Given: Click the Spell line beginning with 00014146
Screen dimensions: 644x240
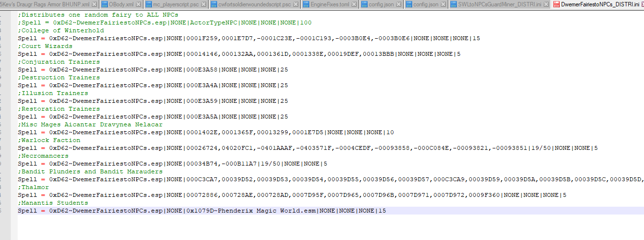Looking at the screenshot, I should [x=239, y=54].
